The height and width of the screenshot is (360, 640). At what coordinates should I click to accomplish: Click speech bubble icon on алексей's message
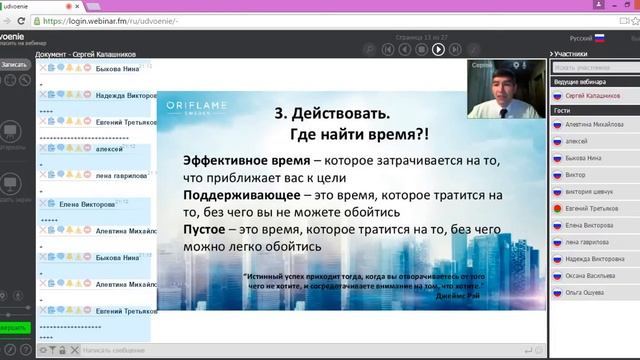pos(60,148)
